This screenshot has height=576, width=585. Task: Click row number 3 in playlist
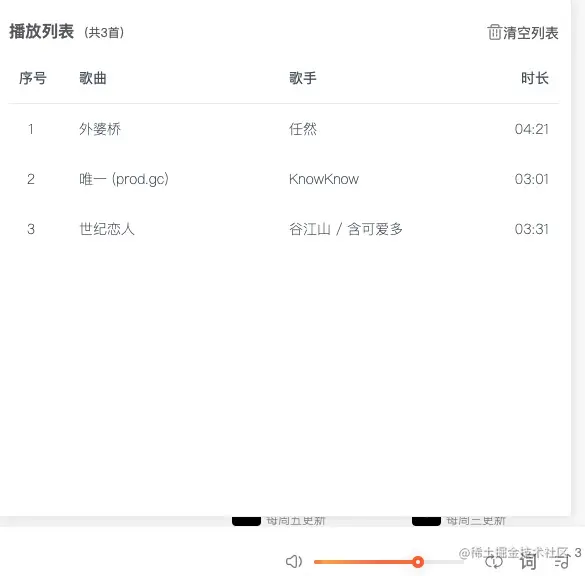(31, 229)
